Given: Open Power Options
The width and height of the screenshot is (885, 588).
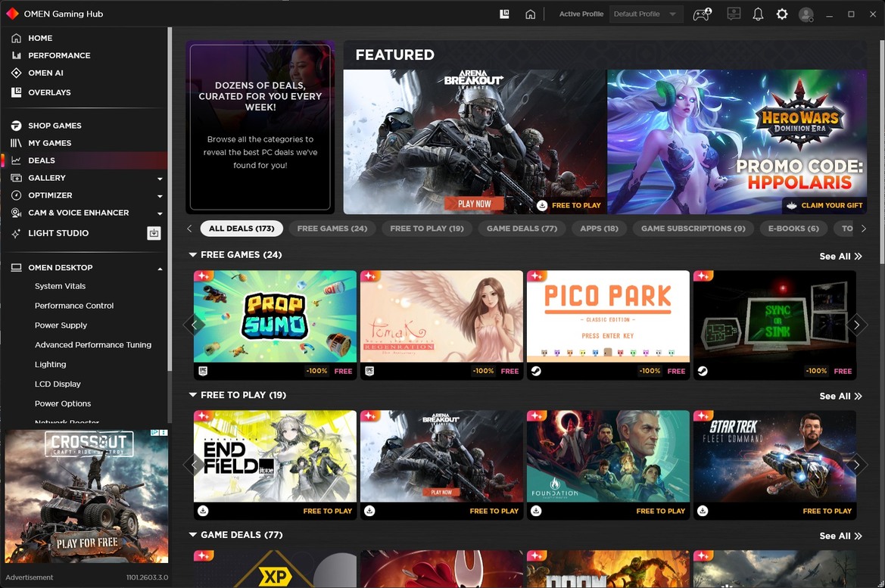Looking at the screenshot, I should (x=63, y=403).
